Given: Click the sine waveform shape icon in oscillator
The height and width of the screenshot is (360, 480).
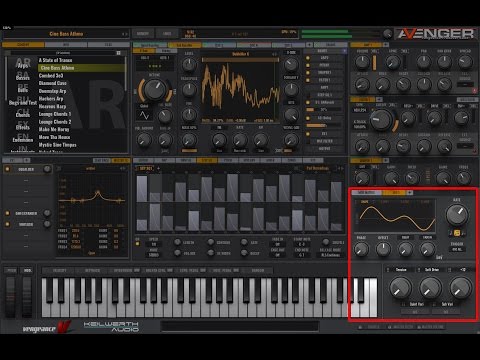Looking at the screenshot, I should (144, 115).
